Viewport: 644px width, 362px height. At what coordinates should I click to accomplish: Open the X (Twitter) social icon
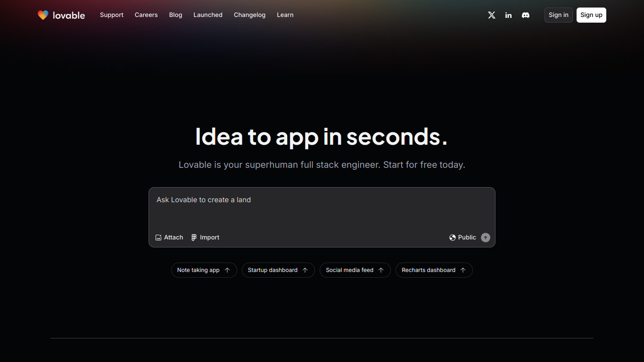[492, 15]
